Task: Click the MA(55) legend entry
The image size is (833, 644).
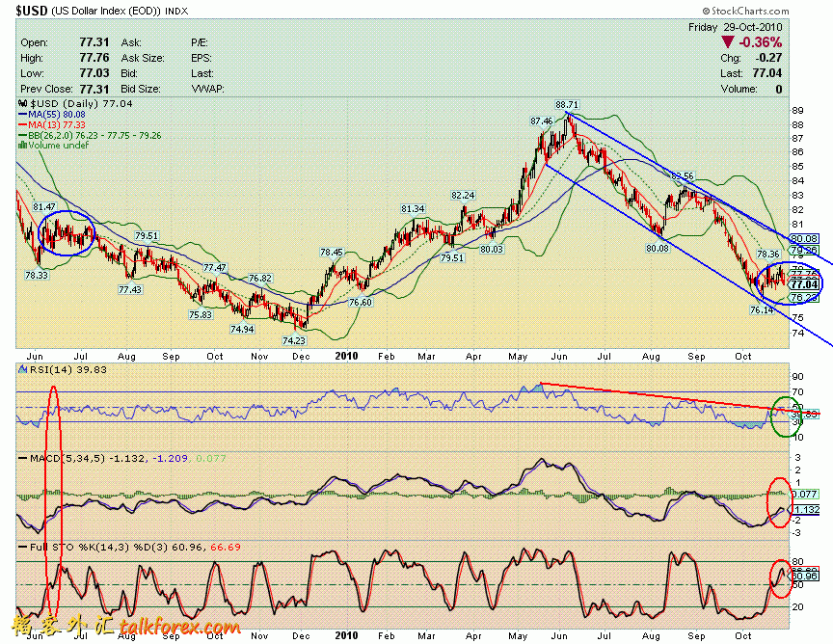Action: click(x=51, y=114)
